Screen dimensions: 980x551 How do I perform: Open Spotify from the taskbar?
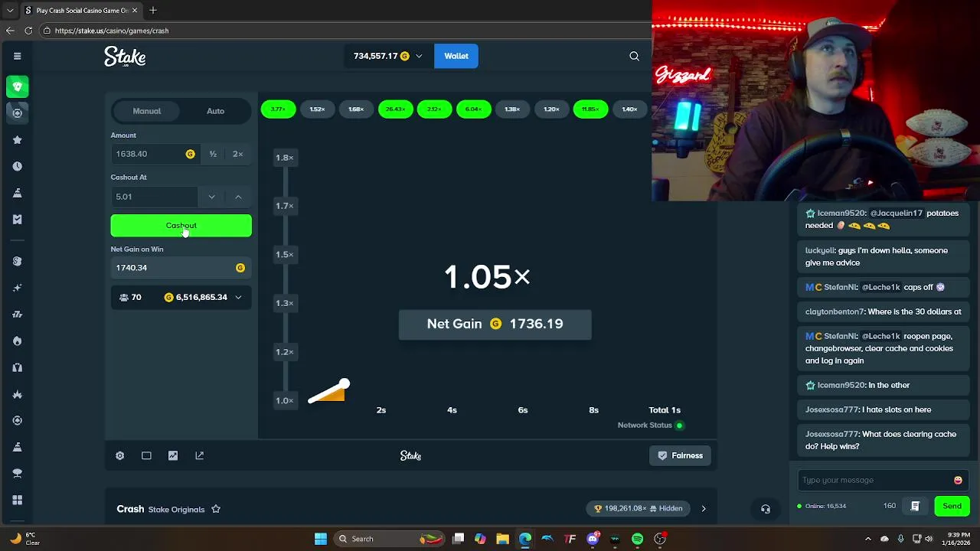[x=637, y=539]
